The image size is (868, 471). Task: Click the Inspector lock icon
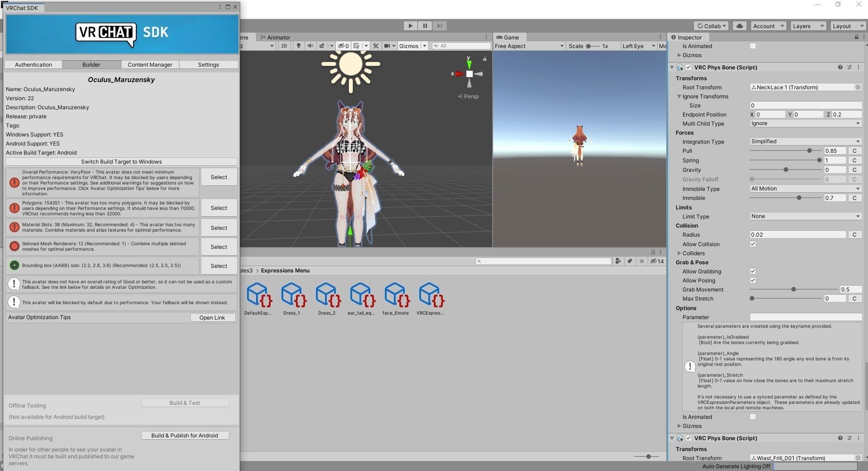click(x=856, y=37)
